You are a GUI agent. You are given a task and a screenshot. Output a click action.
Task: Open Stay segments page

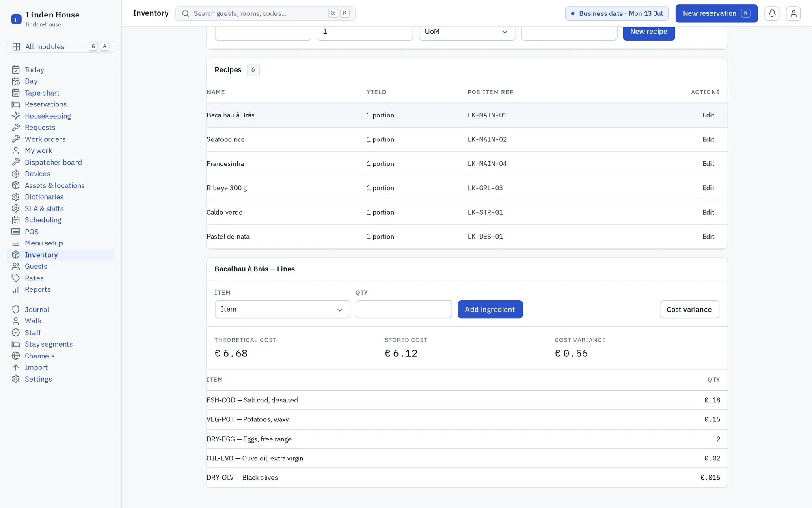coord(60,344)
